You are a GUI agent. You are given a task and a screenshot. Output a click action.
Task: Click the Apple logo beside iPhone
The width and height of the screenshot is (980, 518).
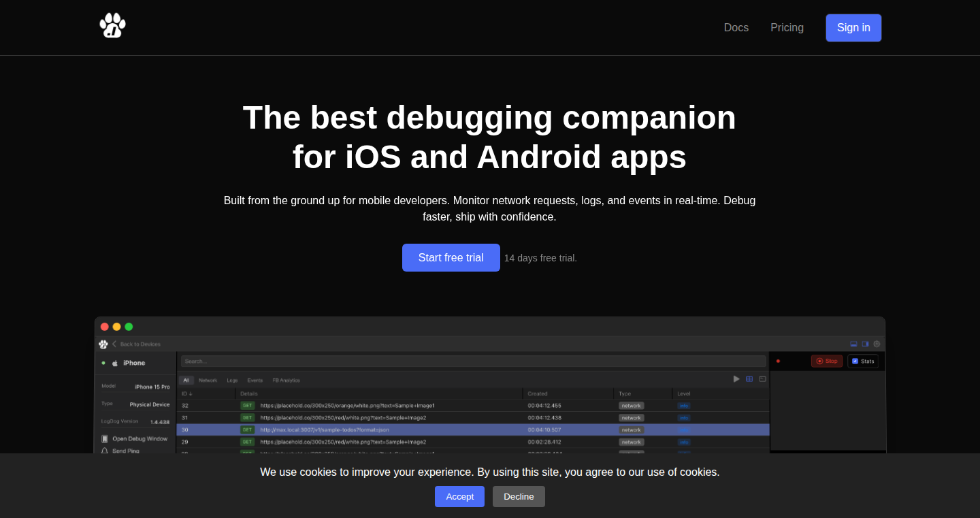pos(115,363)
